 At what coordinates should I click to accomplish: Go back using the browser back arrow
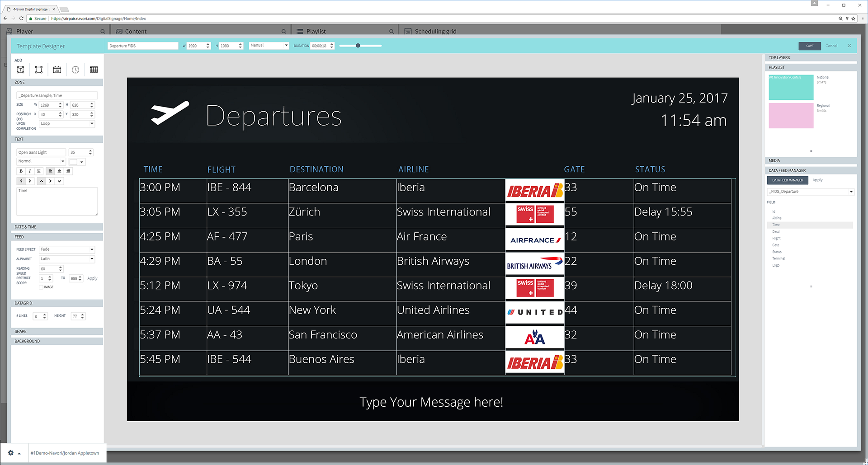5,19
